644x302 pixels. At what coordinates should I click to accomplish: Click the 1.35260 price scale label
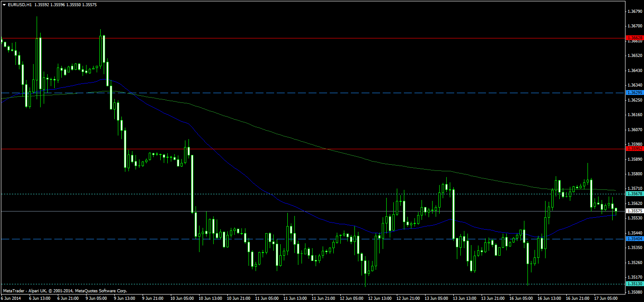[634, 262]
